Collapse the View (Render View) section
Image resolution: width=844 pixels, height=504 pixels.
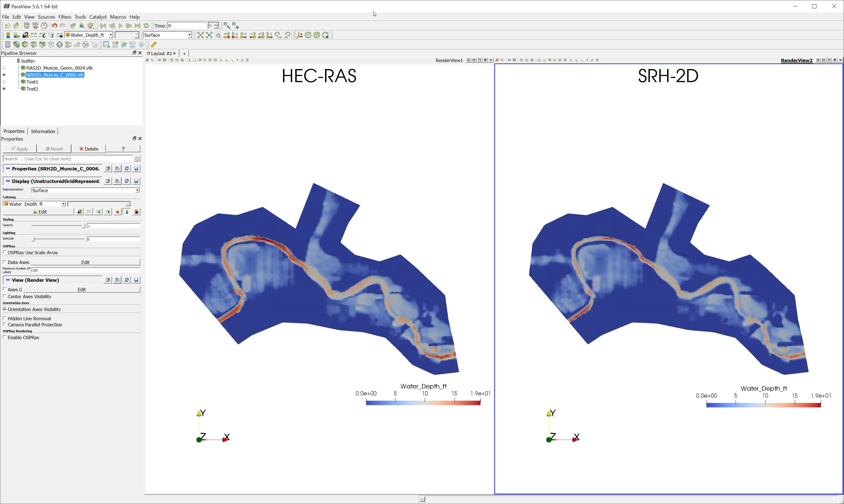pos(8,280)
